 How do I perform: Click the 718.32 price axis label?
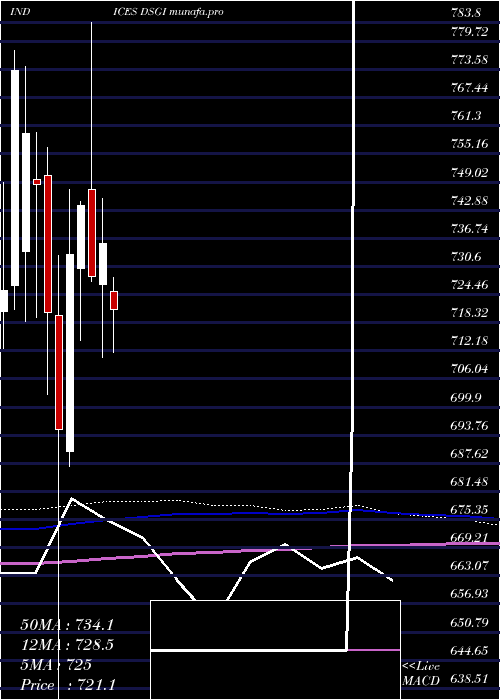click(469, 312)
